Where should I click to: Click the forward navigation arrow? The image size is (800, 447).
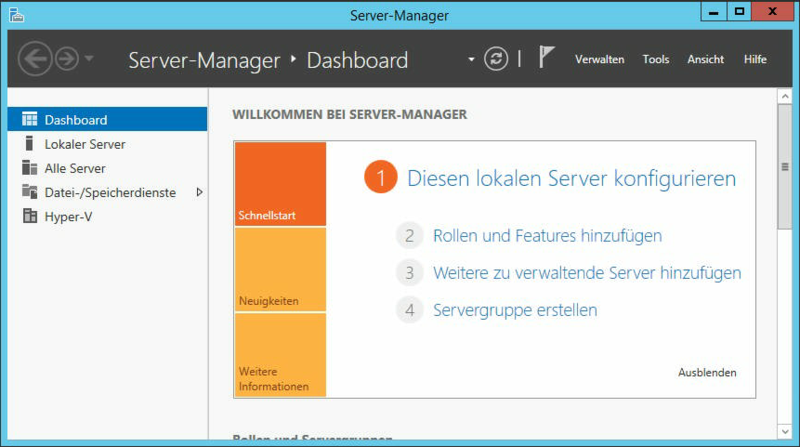(x=67, y=59)
